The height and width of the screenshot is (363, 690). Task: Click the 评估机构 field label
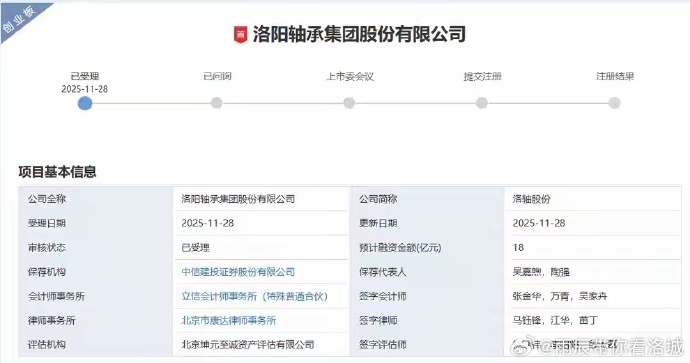click(x=47, y=345)
